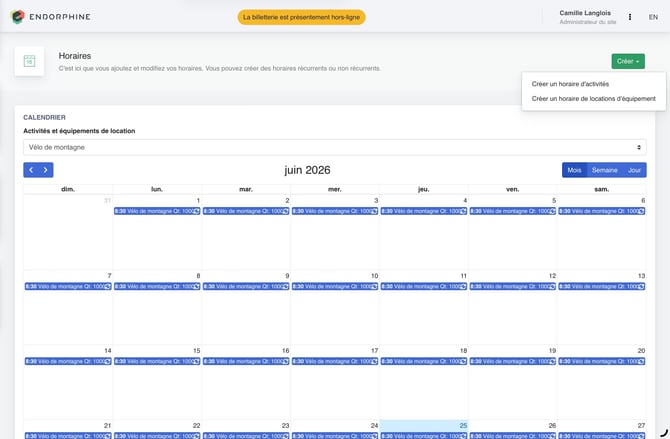Open the three-dot user menu
670x439 pixels.
point(629,17)
